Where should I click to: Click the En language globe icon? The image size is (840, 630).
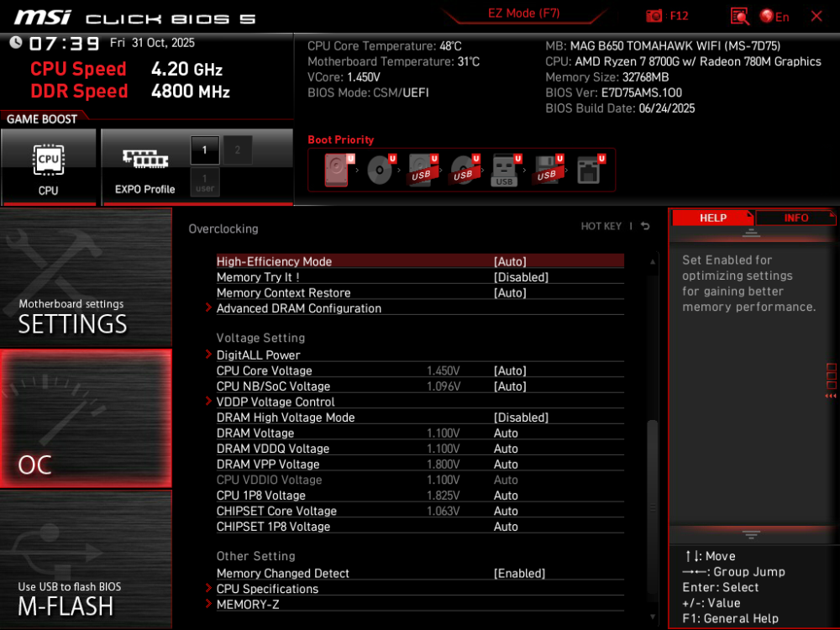767,15
